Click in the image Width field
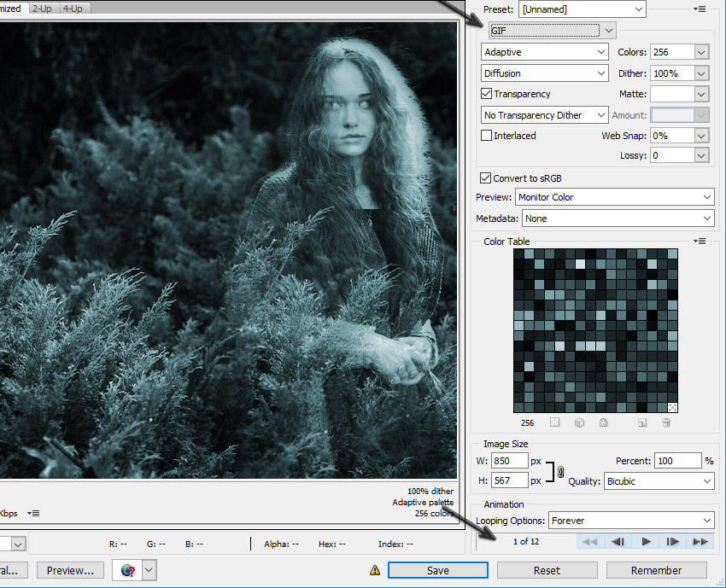Viewport: 726px width, 588px height. (509, 460)
